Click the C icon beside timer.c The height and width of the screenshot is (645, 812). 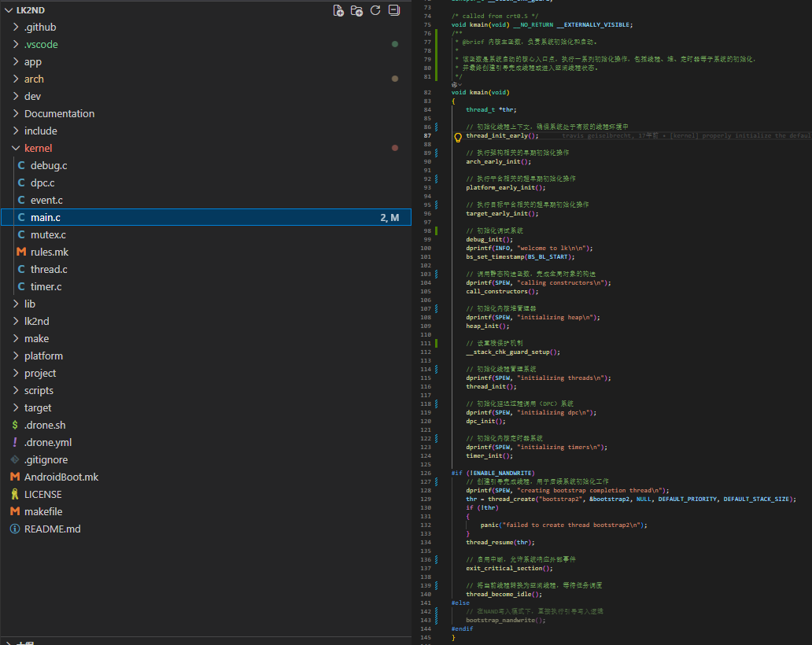click(21, 287)
